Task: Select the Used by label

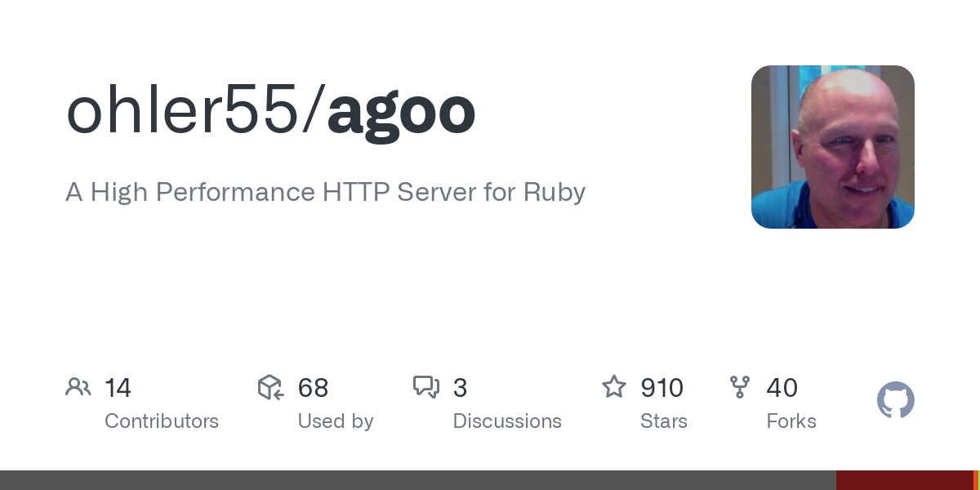Action: (x=336, y=421)
